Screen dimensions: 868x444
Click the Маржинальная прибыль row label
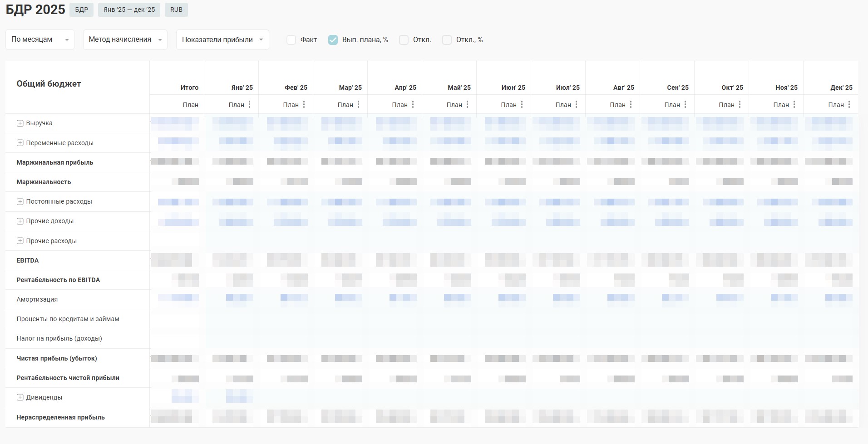click(55, 162)
